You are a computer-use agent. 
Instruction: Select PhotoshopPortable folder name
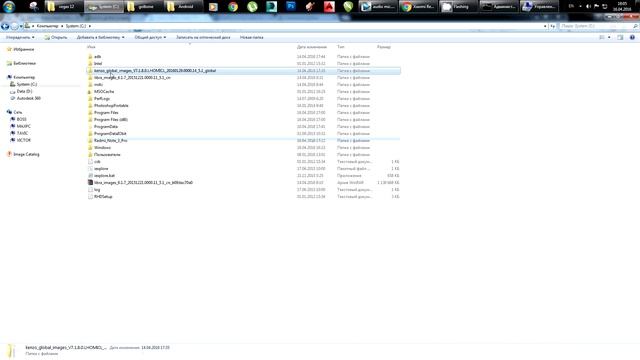click(111, 106)
